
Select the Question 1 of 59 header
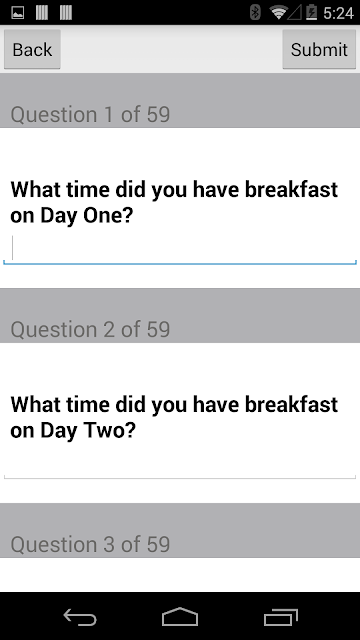90,114
